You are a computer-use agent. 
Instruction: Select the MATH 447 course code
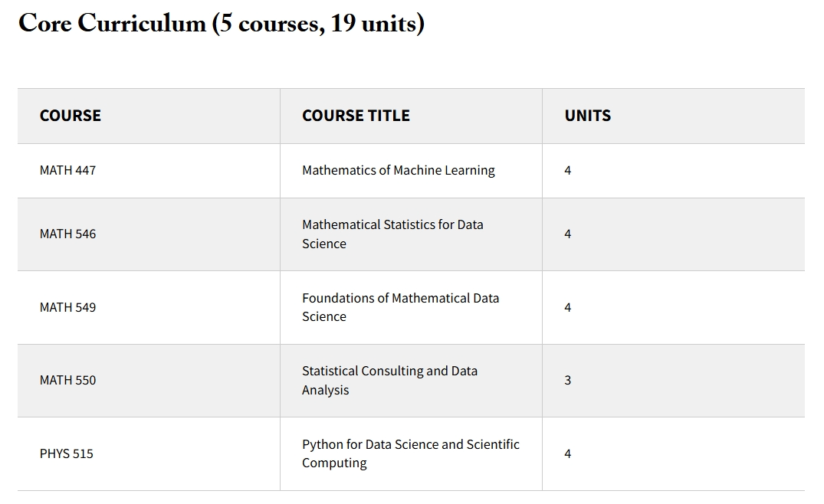tap(68, 170)
